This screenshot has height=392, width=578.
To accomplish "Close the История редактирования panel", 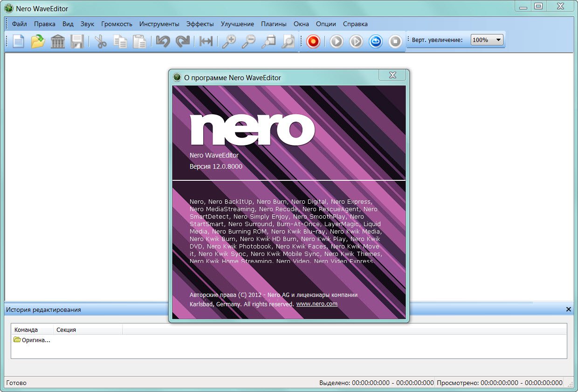I will click(x=568, y=309).
